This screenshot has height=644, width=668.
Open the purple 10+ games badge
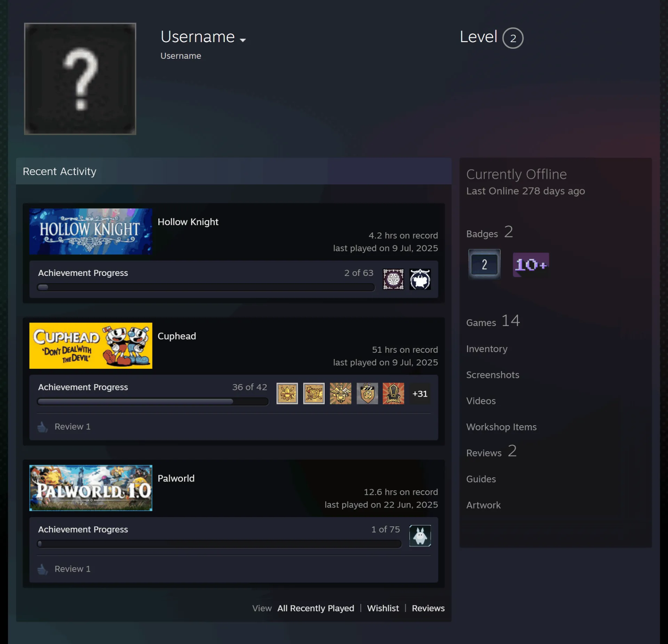coord(531,264)
